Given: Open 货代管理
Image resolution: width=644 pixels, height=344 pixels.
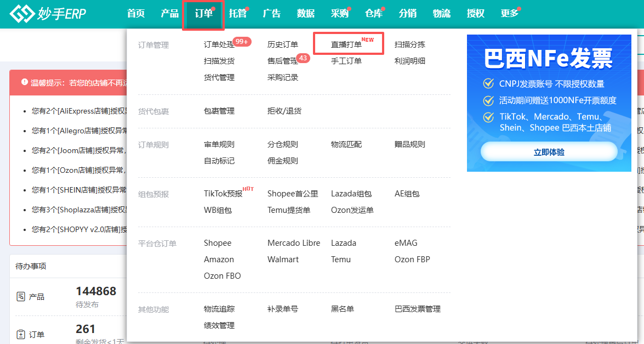Looking at the screenshot, I should point(219,77).
